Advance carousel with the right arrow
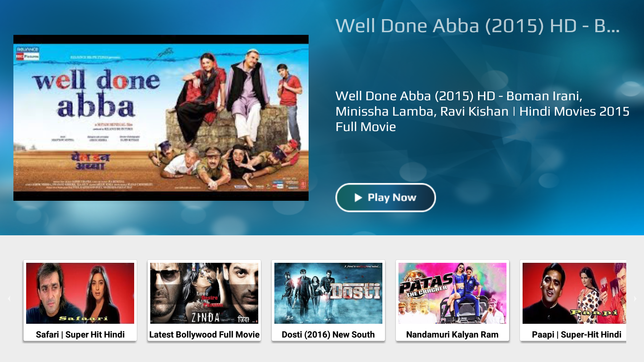 click(x=635, y=298)
